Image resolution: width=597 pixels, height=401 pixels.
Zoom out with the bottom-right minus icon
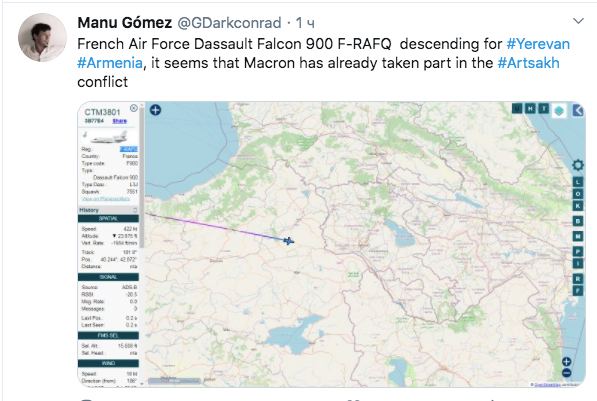click(567, 372)
